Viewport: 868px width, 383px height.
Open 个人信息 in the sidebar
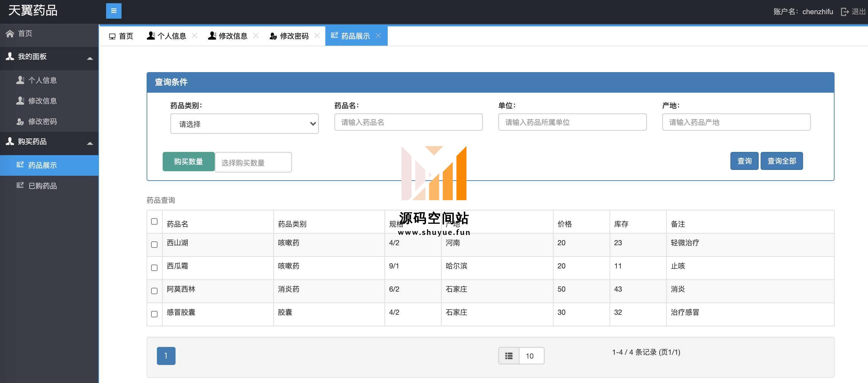pos(49,80)
